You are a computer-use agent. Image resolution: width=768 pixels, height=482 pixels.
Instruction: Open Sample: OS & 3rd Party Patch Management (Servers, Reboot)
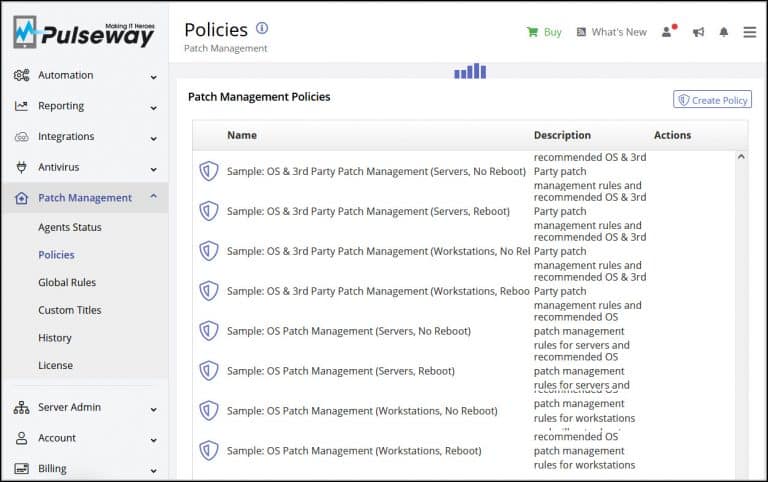[368, 211]
